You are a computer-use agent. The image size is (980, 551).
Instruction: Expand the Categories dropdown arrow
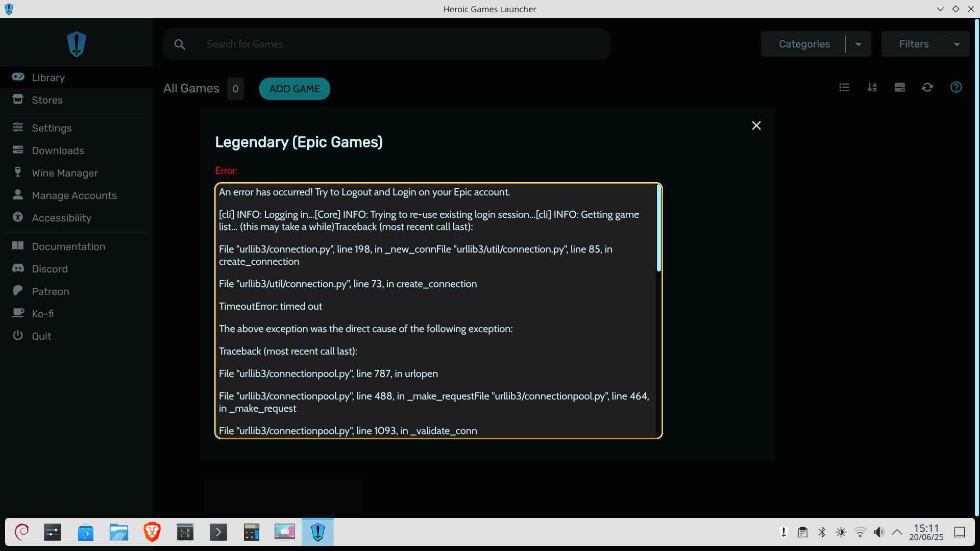(859, 44)
